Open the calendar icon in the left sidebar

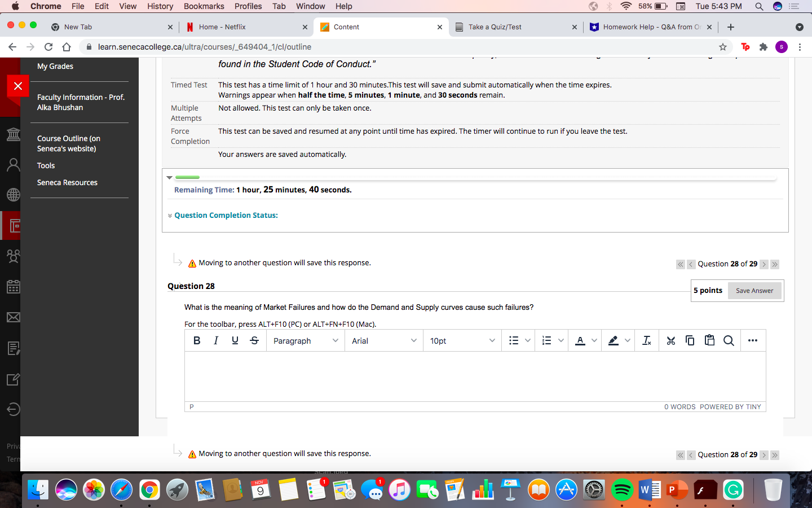pyautogui.click(x=12, y=287)
